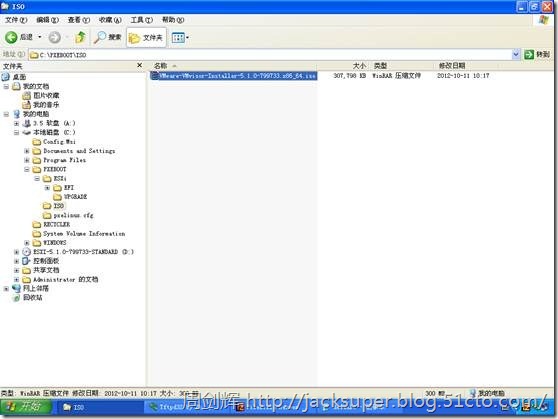Open the File menu
Viewport: 558px width, 419px height.
pyautogui.click(x=16, y=20)
